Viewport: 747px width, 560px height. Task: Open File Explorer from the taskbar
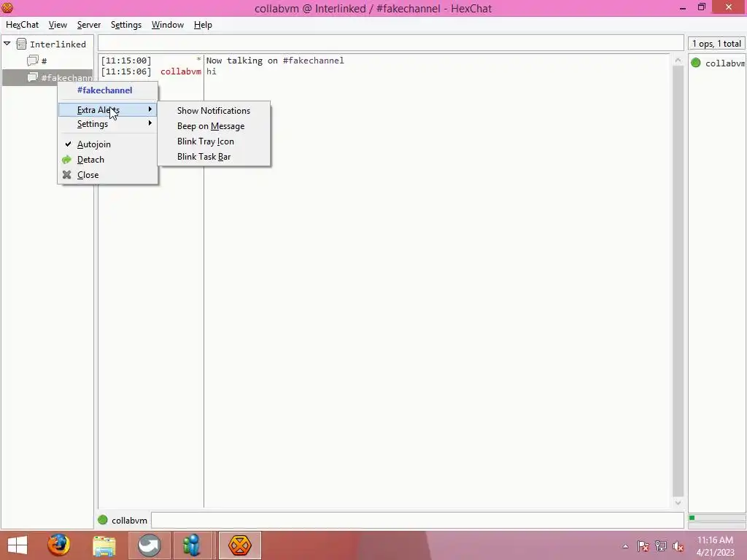tap(104, 545)
